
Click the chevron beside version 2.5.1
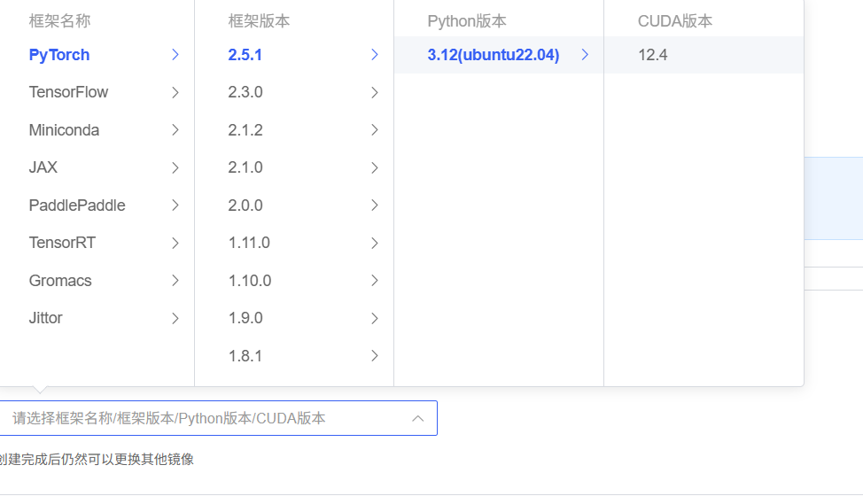[374, 55]
